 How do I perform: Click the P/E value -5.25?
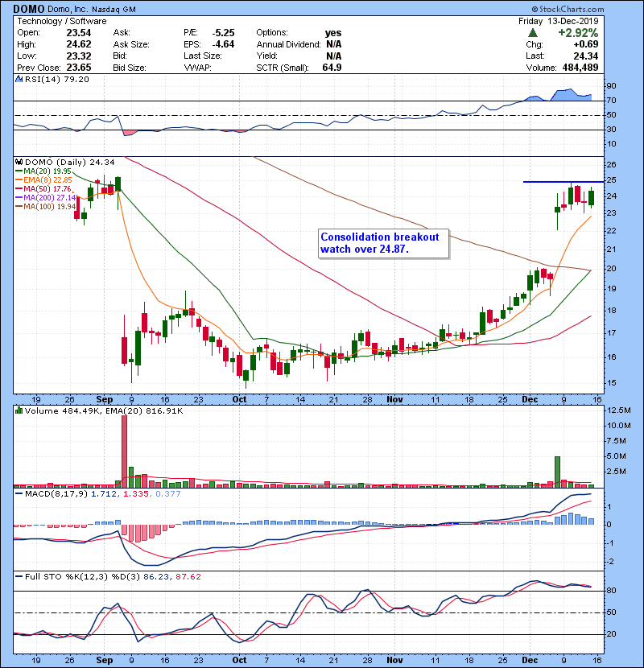click(223, 33)
